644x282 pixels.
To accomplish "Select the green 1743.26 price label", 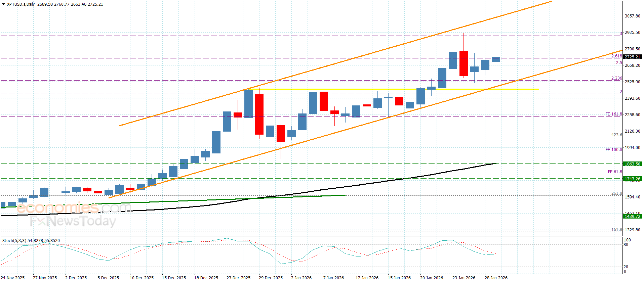I will point(632,179).
